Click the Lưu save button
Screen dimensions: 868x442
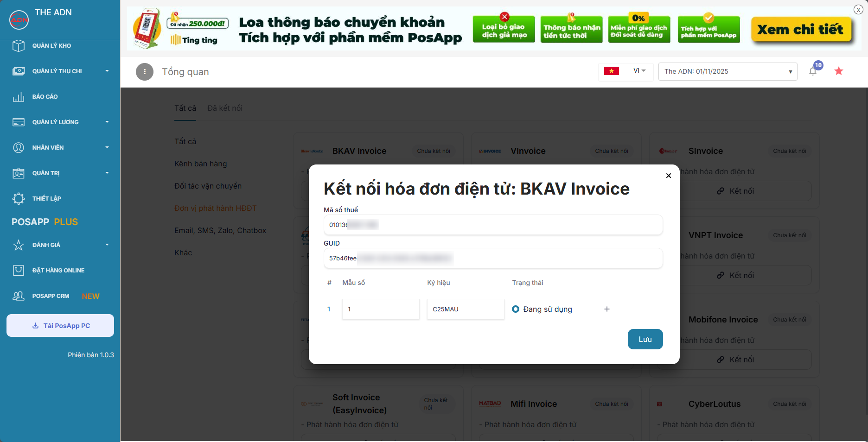(x=645, y=339)
